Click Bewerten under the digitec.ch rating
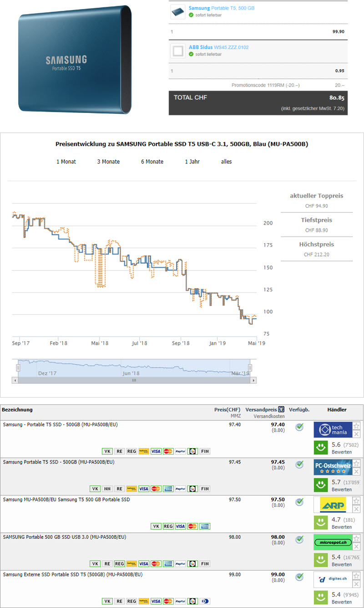This screenshot has height=608, width=364. [x=342, y=602]
